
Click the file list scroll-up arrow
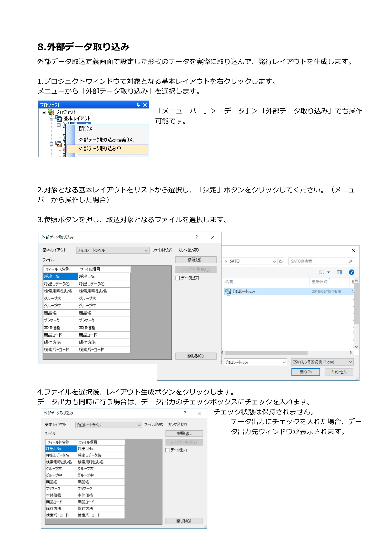coord(356,281)
